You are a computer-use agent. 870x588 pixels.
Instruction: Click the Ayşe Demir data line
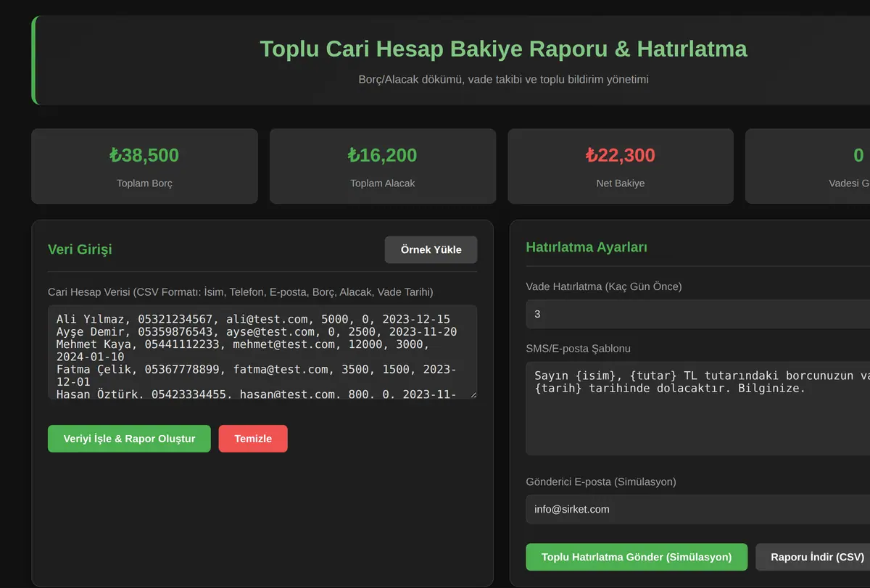[x=257, y=331]
